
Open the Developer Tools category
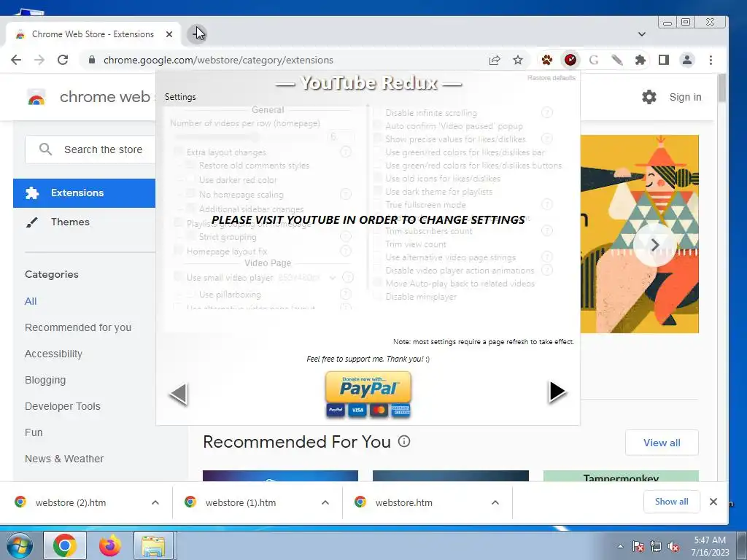[x=63, y=406]
